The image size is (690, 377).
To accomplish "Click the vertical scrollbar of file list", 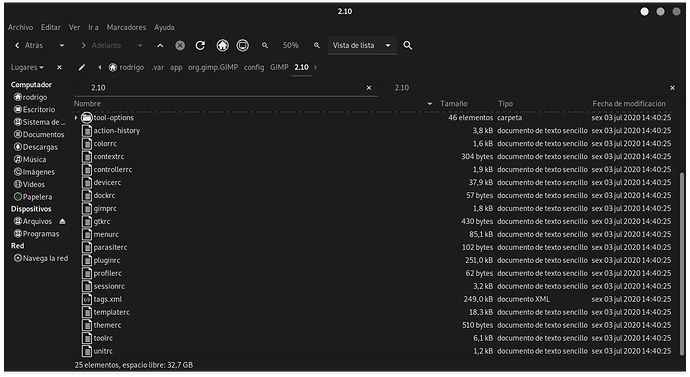I will pyautogui.click(x=682, y=264).
